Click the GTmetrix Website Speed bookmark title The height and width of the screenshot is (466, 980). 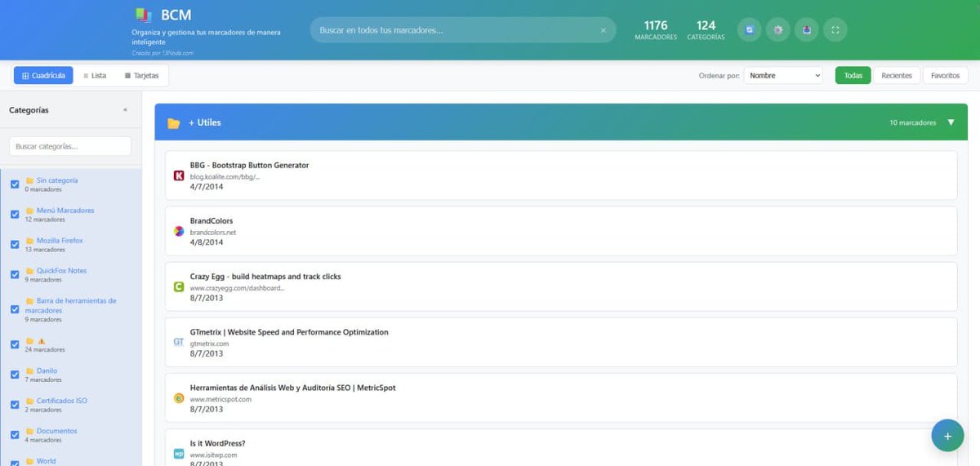[289, 332]
